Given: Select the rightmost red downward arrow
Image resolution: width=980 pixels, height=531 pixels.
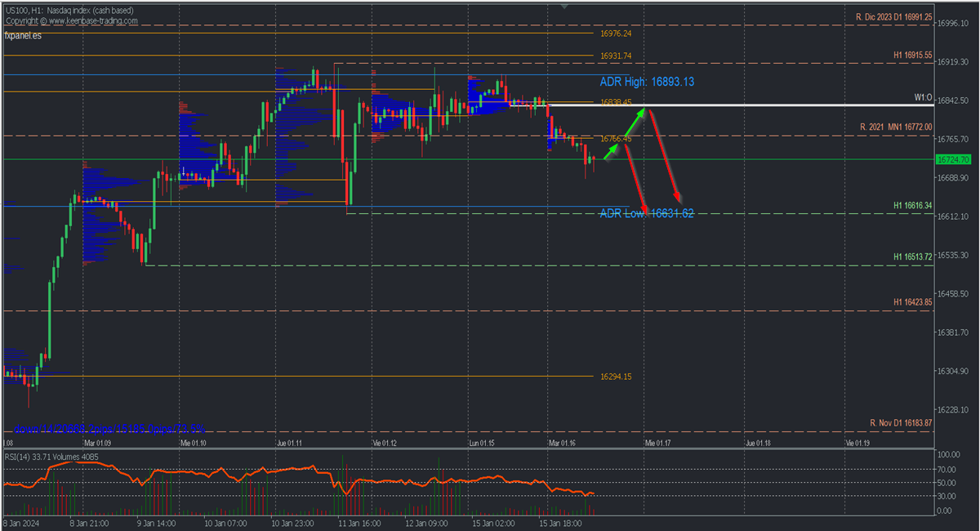Looking at the screenshot, I should [x=666, y=155].
